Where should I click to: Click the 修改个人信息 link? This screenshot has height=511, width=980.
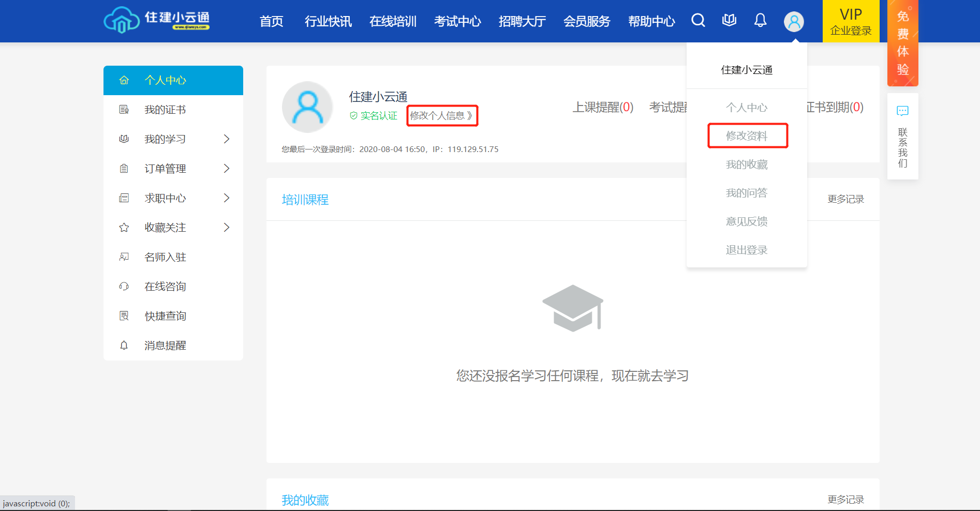coord(441,116)
